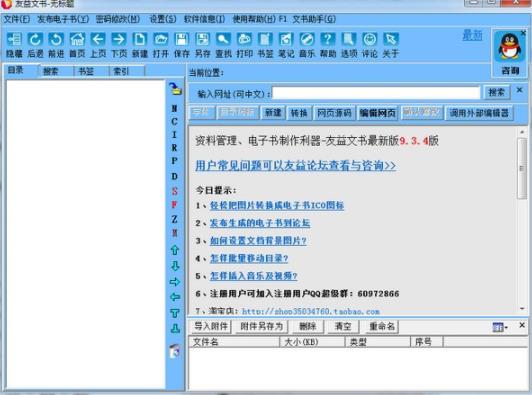Click the 调用外部编辑器 button

479,113
